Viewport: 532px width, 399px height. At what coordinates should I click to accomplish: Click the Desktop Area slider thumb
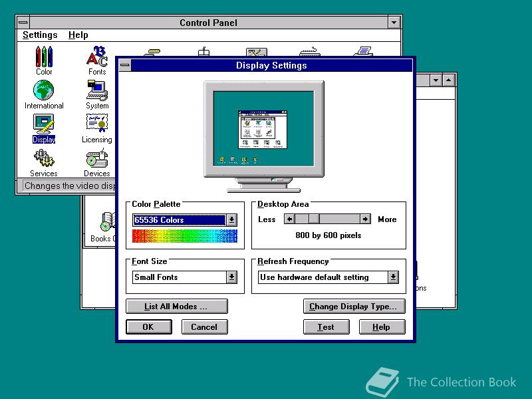tap(314, 219)
